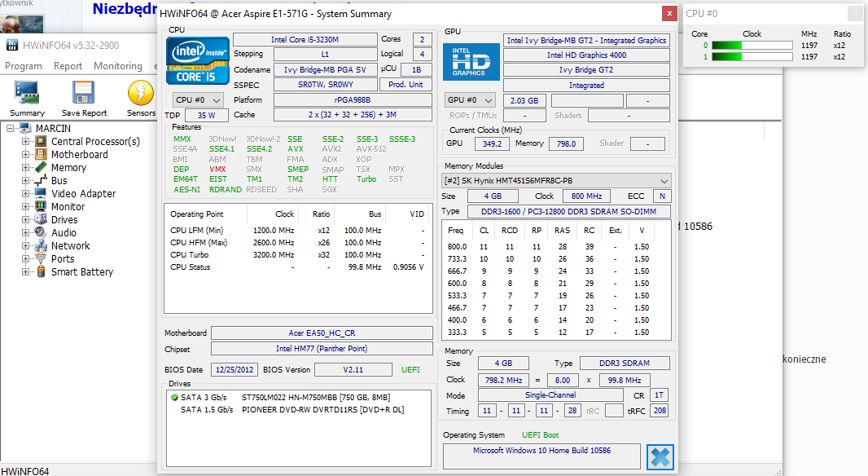This screenshot has width=868, height=476.
Task: Open the CPU #0 selector dropdown
Action: click(x=198, y=99)
